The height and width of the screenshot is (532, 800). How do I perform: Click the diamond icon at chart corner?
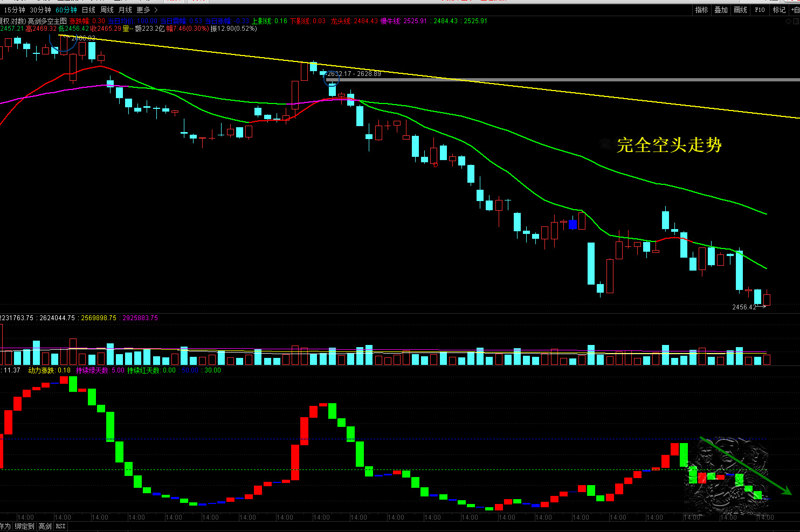coord(788,22)
